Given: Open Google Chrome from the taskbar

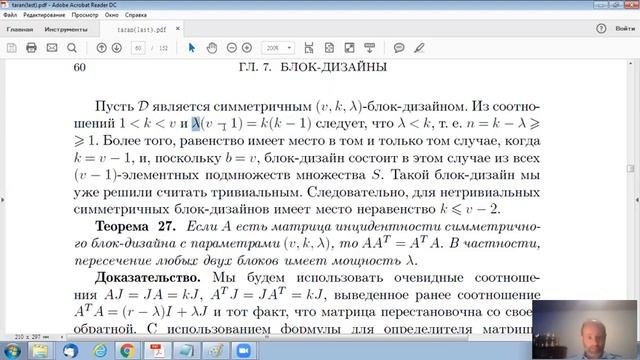Looking at the screenshot, I should pos(128,351).
